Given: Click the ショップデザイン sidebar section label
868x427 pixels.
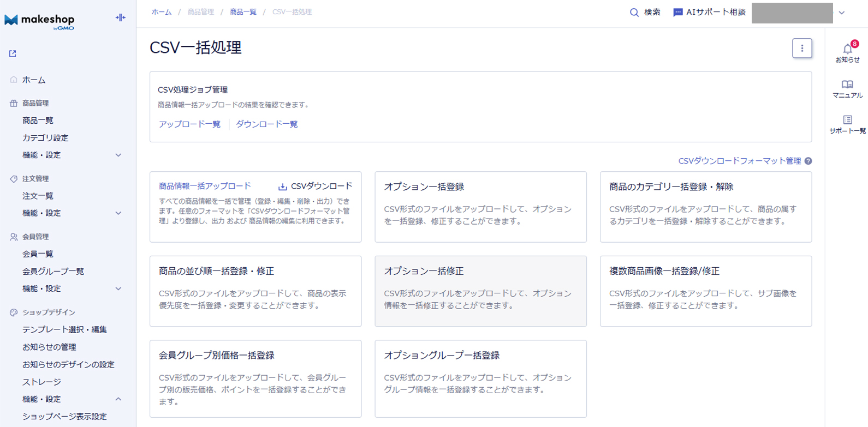Looking at the screenshot, I should coord(49,312).
